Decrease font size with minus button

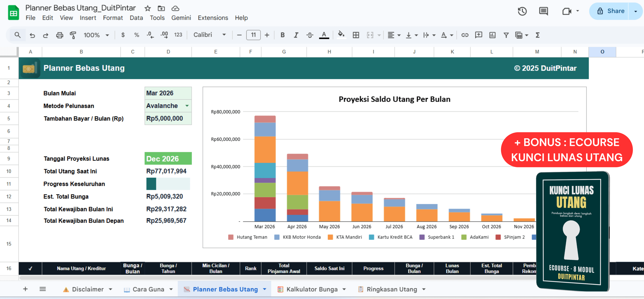pos(239,35)
